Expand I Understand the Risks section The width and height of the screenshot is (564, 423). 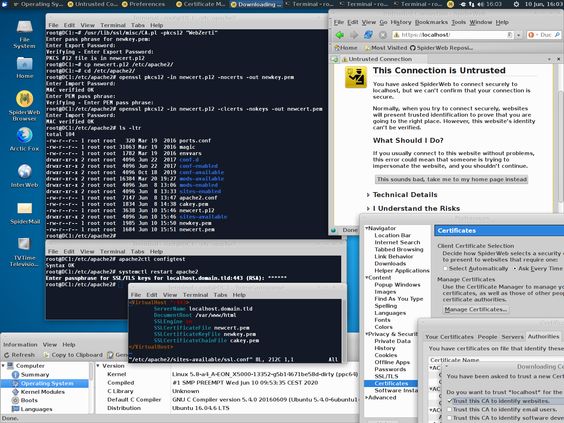pos(368,208)
